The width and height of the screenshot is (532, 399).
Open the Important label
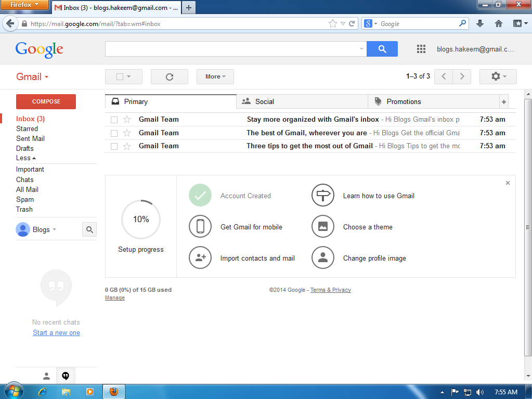click(30, 169)
